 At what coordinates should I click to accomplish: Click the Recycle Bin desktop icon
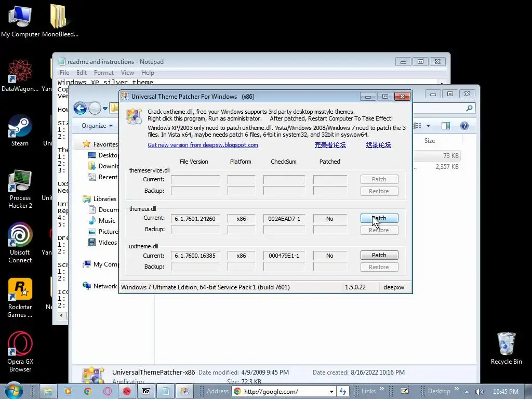tap(506, 349)
